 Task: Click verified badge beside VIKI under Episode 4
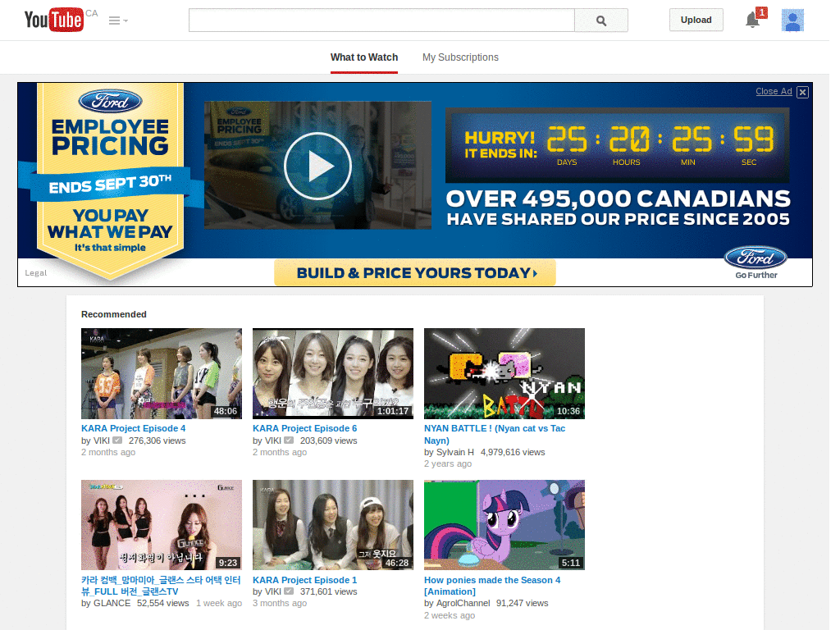coord(117,441)
